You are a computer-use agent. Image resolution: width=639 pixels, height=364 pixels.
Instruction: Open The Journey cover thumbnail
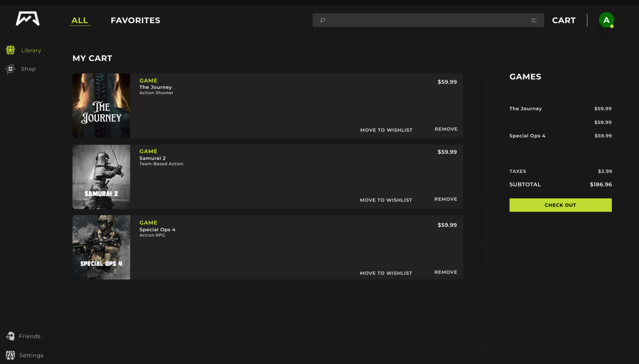pos(101,106)
